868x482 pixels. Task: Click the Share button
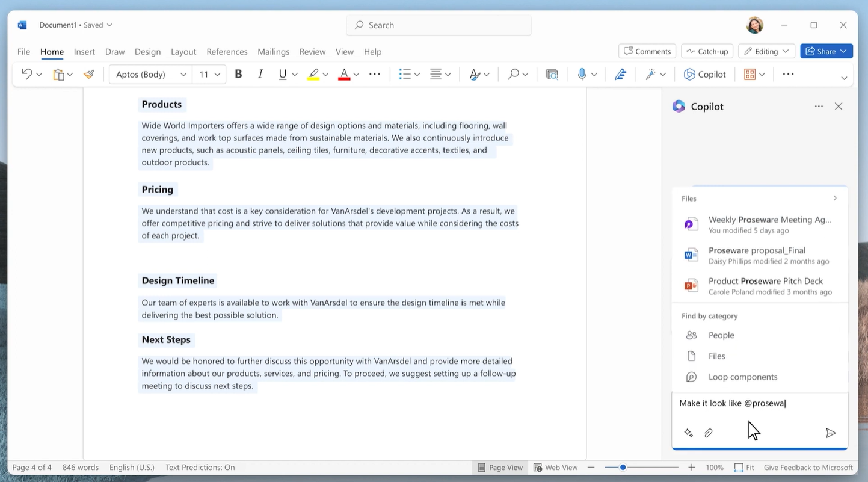pyautogui.click(x=826, y=51)
